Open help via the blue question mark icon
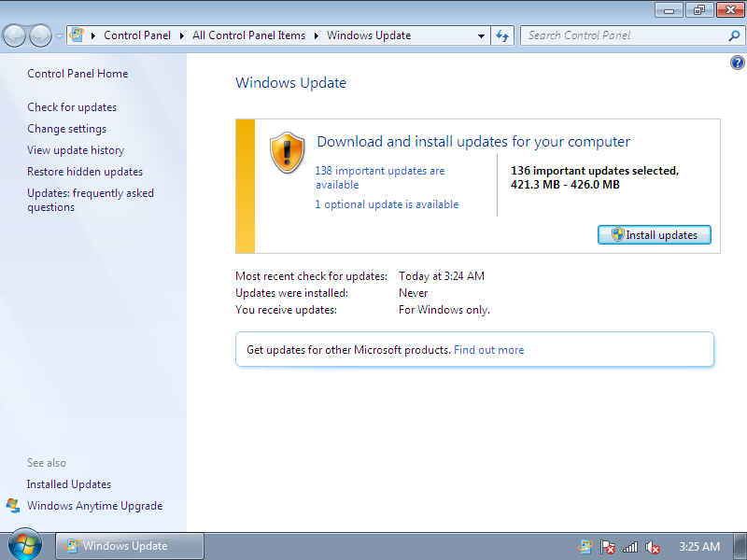The height and width of the screenshot is (560, 747). pyautogui.click(x=737, y=63)
